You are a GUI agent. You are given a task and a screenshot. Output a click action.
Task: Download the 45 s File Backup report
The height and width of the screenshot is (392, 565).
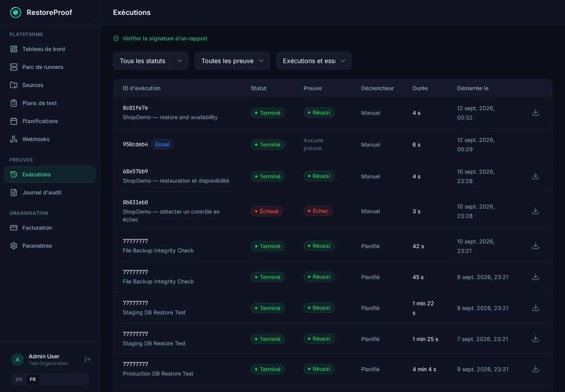pyautogui.click(x=536, y=277)
